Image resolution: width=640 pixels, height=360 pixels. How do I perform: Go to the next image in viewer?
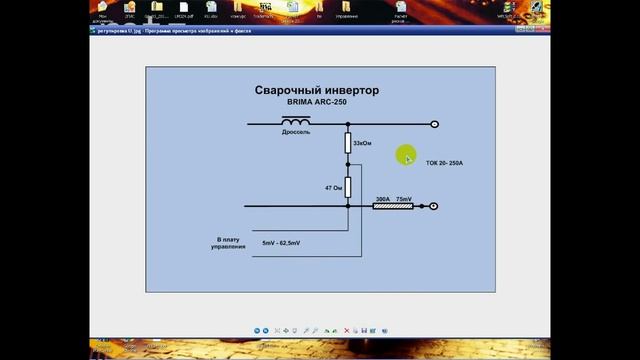point(266,331)
